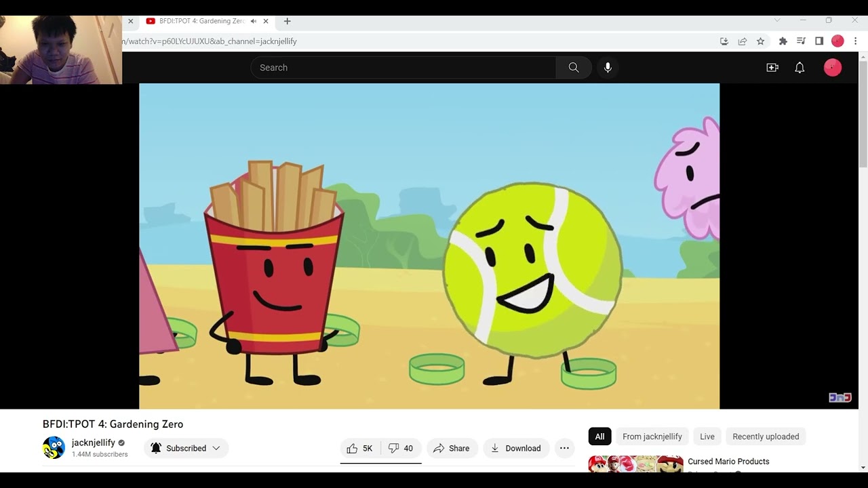Image resolution: width=868 pixels, height=488 pixels.
Task: Select the From jacknjellify chip
Action: pyautogui.click(x=652, y=436)
